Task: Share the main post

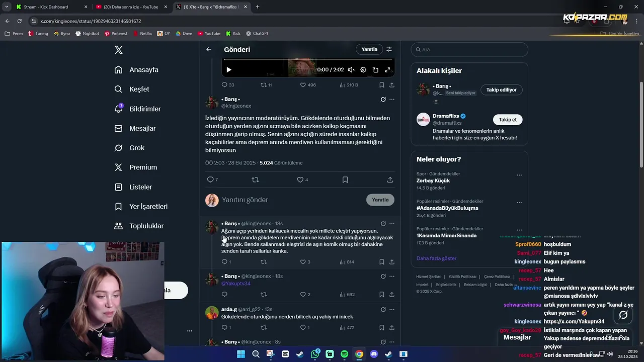Action: 390,179
